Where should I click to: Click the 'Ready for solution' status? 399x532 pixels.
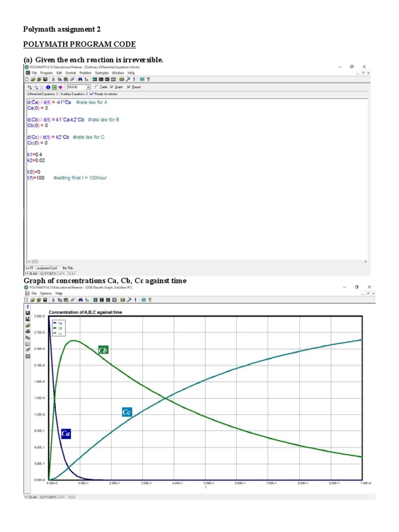point(104,94)
